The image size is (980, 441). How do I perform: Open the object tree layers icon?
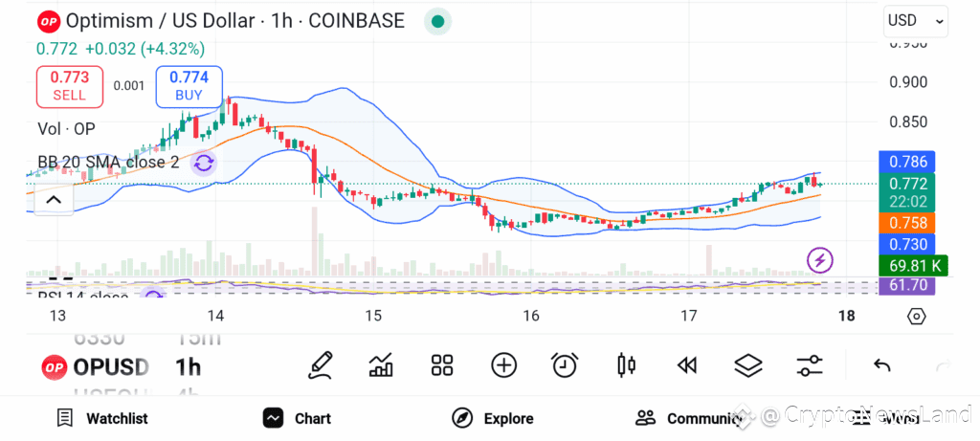748,365
